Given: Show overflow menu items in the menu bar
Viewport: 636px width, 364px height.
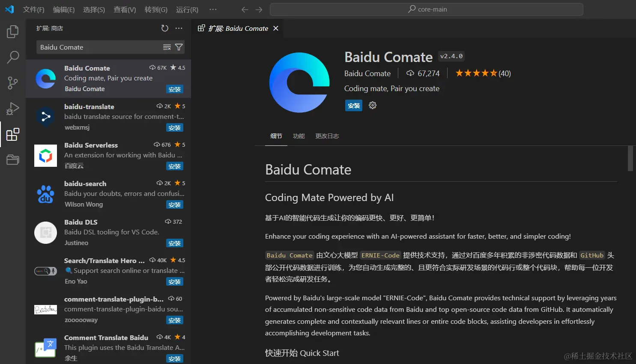Looking at the screenshot, I should [213, 9].
